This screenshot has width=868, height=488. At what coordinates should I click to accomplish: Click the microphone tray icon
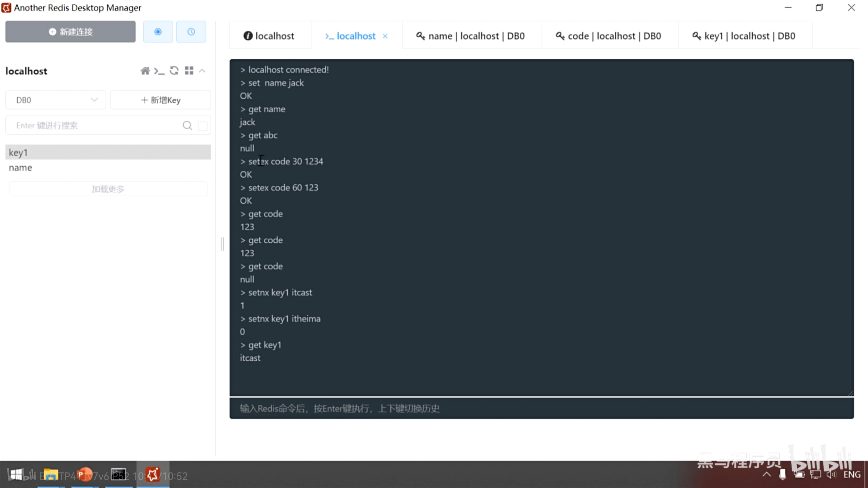[x=783, y=475]
